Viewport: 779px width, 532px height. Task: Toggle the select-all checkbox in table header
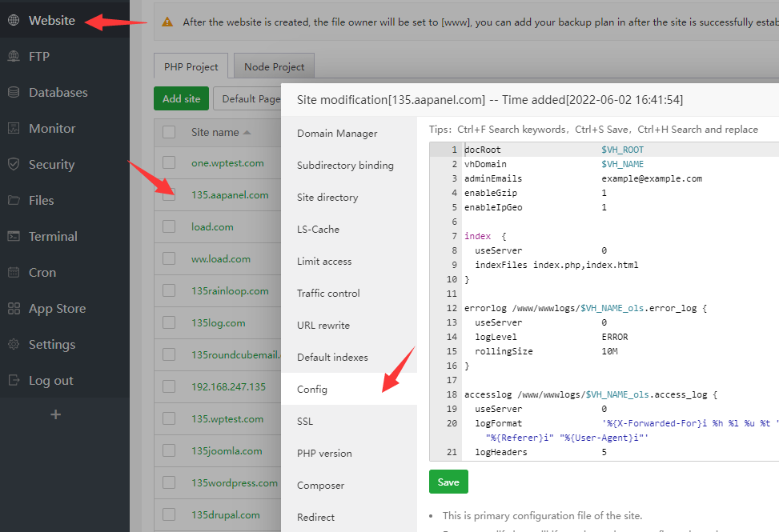[x=169, y=132]
